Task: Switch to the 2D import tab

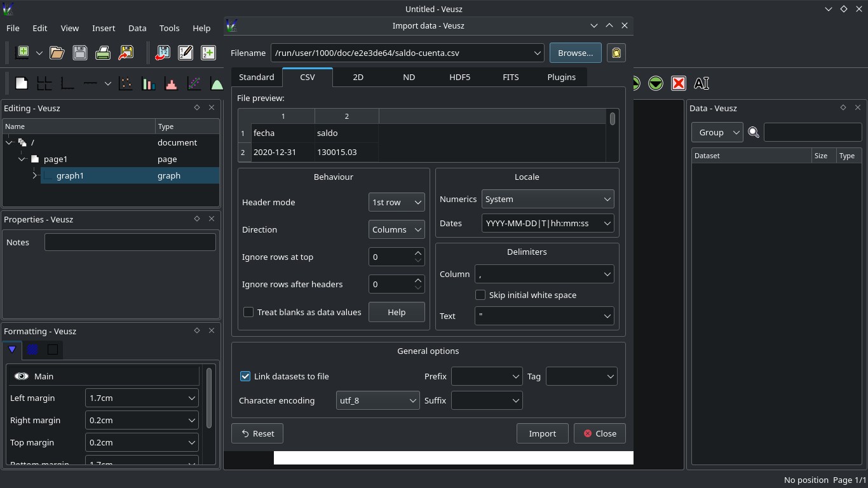Action: [x=358, y=77]
